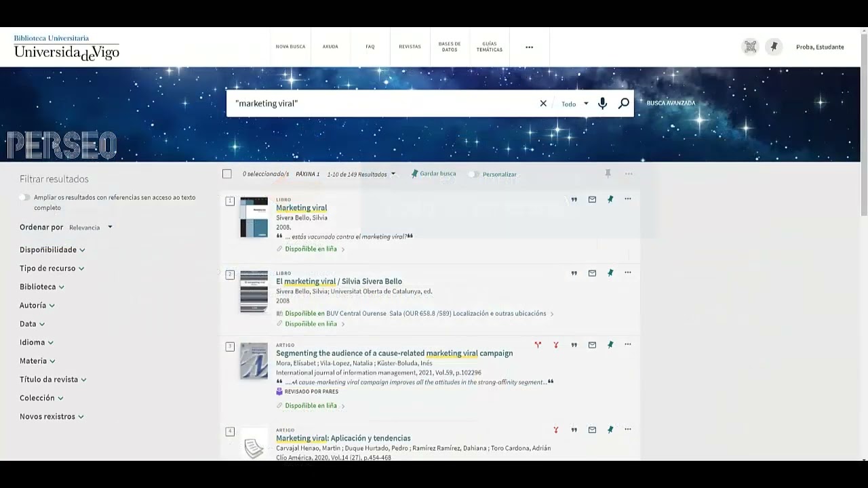The width and height of the screenshot is (868, 488).
Task: Open Ordenar por Relevancia dropdown
Action: (91, 228)
